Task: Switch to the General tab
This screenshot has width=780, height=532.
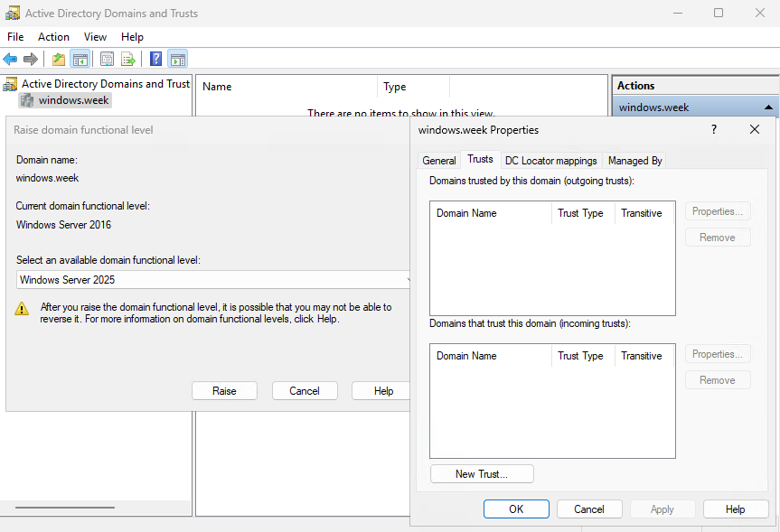Action: click(x=438, y=161)
